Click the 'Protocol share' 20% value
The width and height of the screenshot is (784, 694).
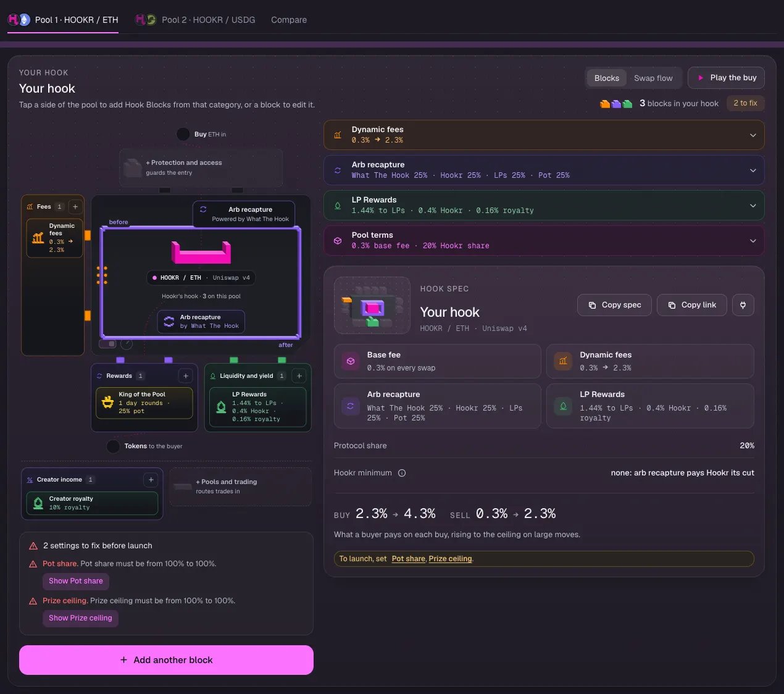click(x=747, y=446)
